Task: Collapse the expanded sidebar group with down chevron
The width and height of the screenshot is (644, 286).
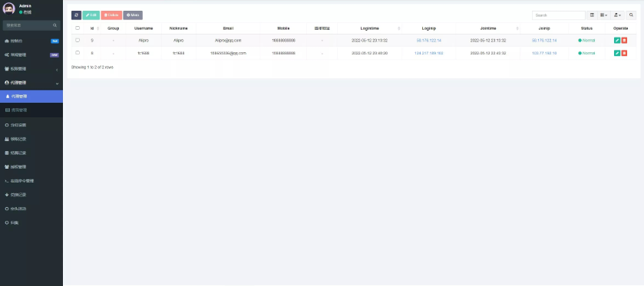Action: pyautogui.click(x=31, y=83)
